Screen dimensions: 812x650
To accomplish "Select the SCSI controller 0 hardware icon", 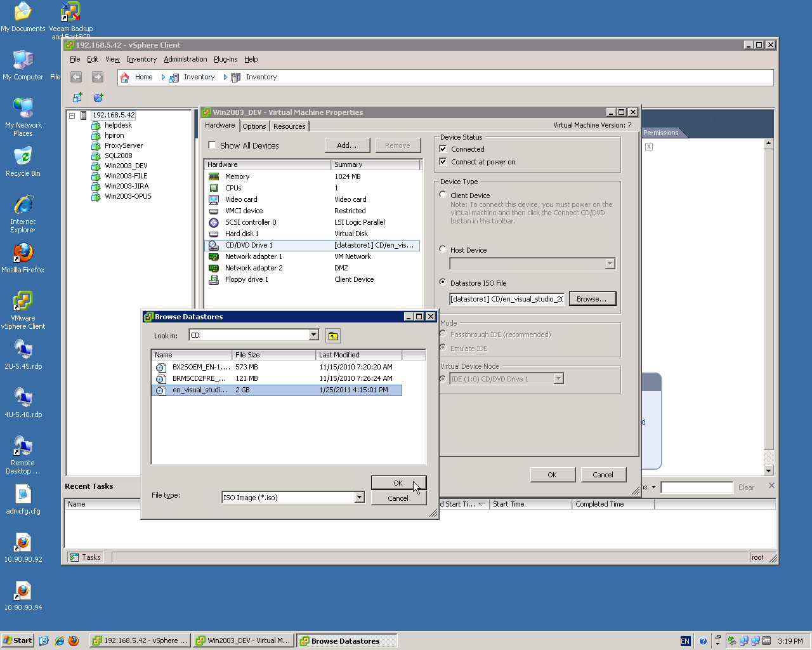I will (214, 223).
